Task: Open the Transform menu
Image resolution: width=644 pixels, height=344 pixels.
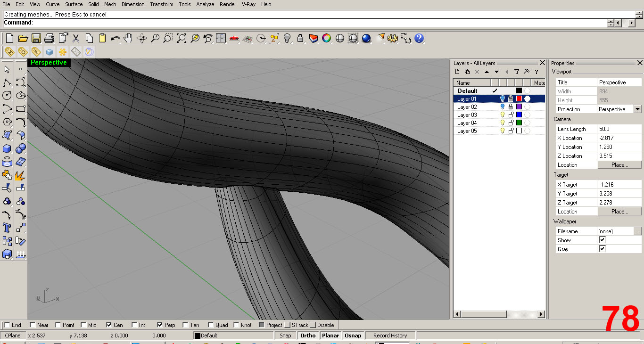Action: [x=162, y=4]
